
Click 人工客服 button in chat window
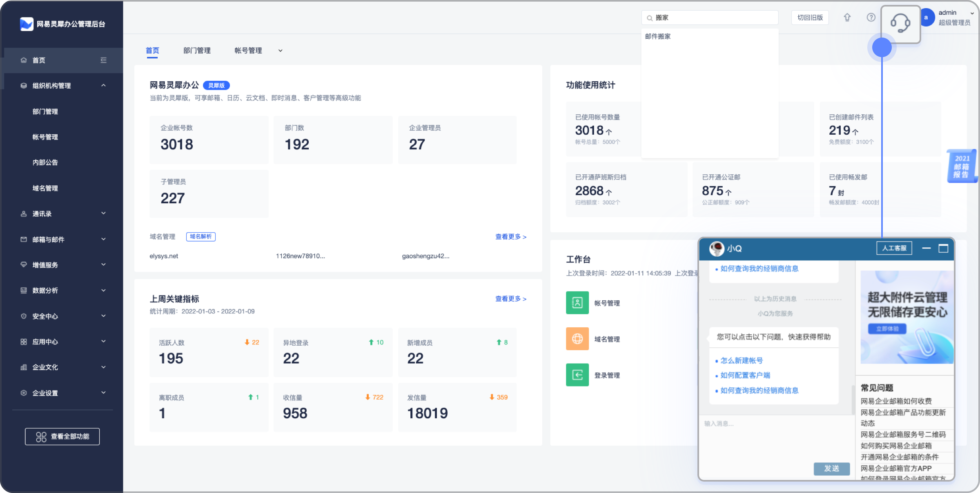[894, 248]
